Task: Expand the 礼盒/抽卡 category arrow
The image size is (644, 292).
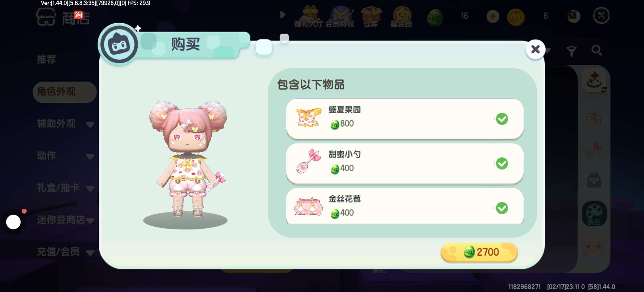Action: [90, 189]
